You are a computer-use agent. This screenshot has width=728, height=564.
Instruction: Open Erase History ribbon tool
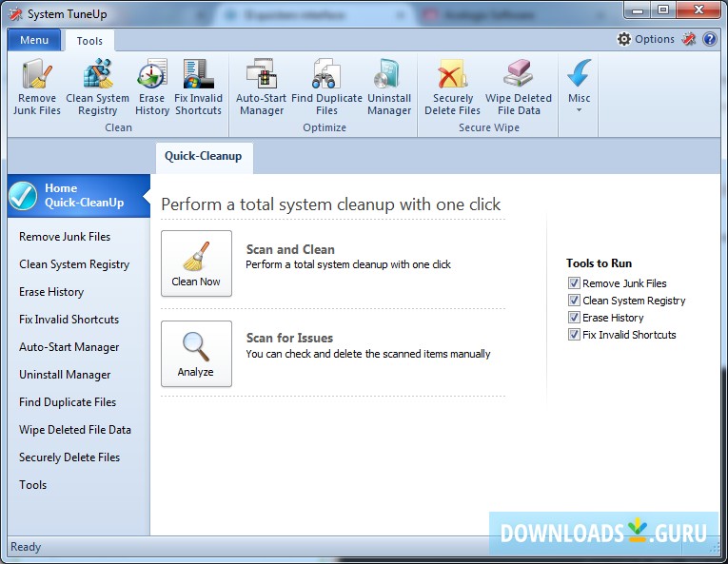(152, 87)
